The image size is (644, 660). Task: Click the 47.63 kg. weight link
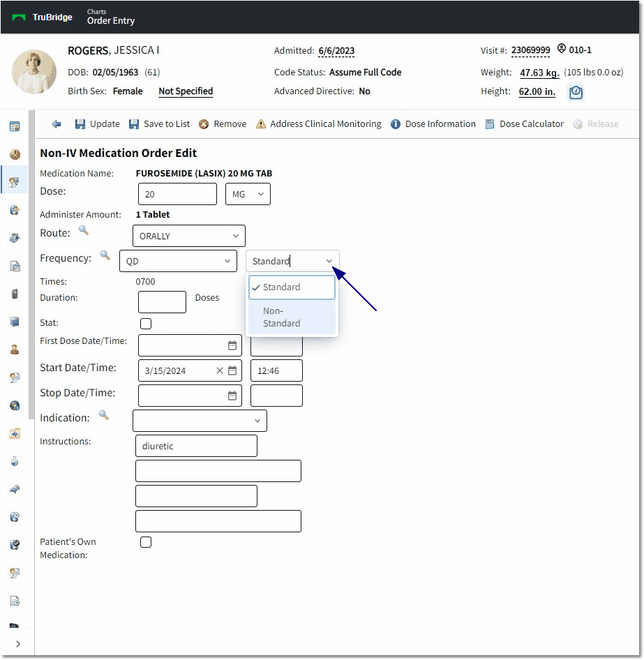tap(539, 73)
